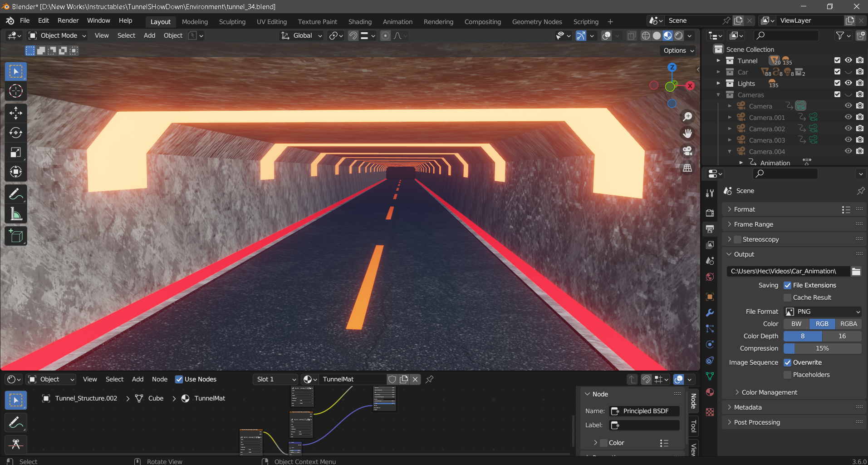Select the Scale tool
Image resolution: width=868 pixels, height=465 pixels.
coord(16,152)
